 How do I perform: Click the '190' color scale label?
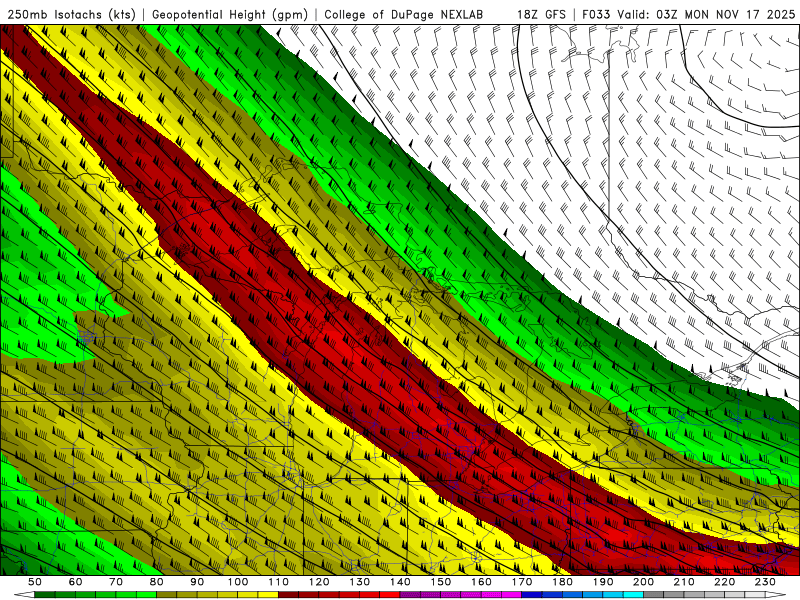click(x=603, y=582)
